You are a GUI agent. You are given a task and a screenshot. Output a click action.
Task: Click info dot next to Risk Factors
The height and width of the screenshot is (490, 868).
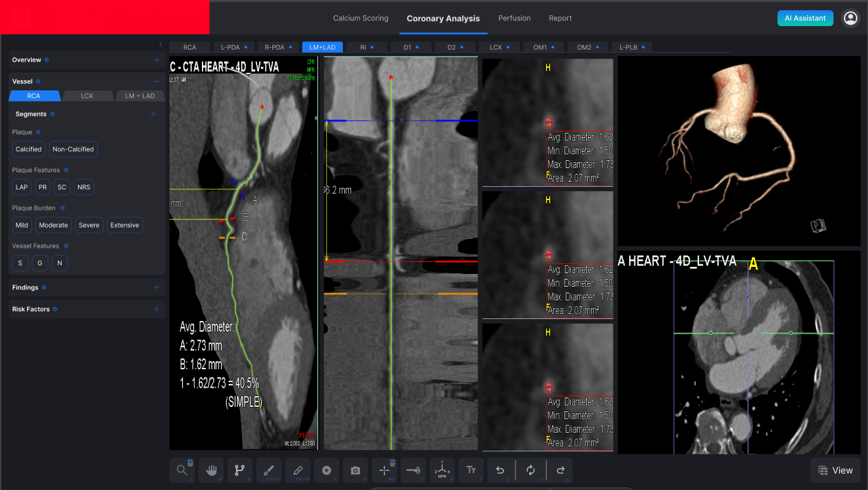[55, 310]
